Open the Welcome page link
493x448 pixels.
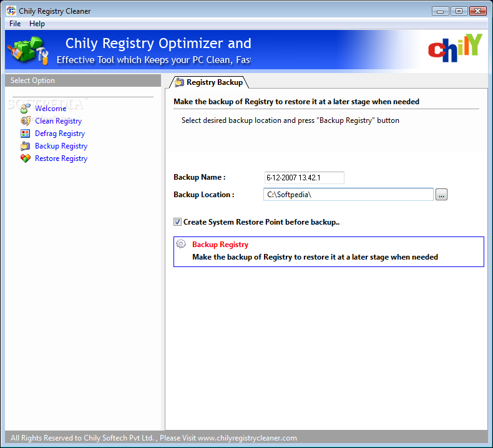51,109
